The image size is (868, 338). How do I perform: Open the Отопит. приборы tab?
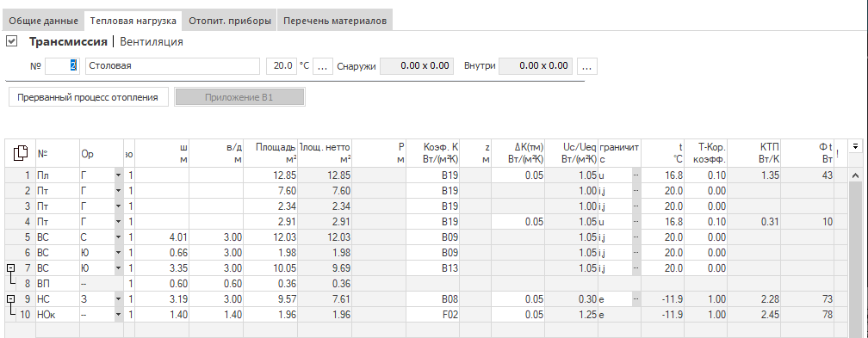[x=230, y=21]
